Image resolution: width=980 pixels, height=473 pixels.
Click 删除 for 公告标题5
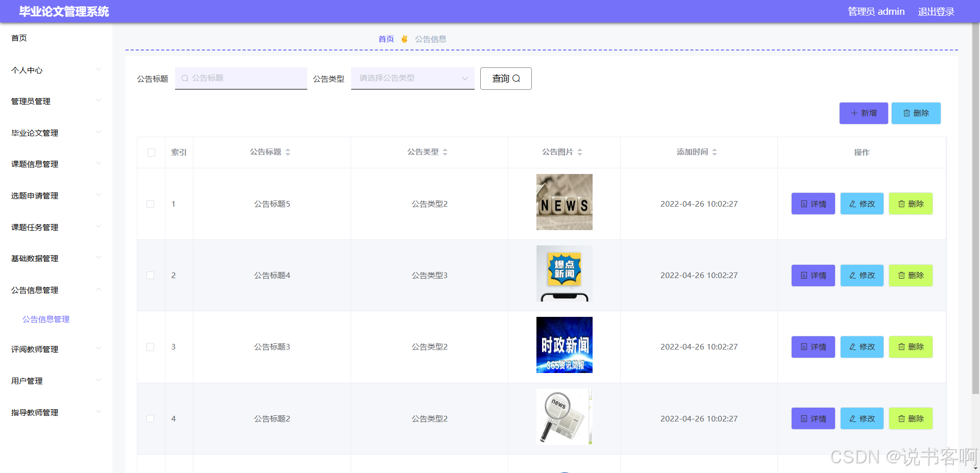click(x=911, y=204)
